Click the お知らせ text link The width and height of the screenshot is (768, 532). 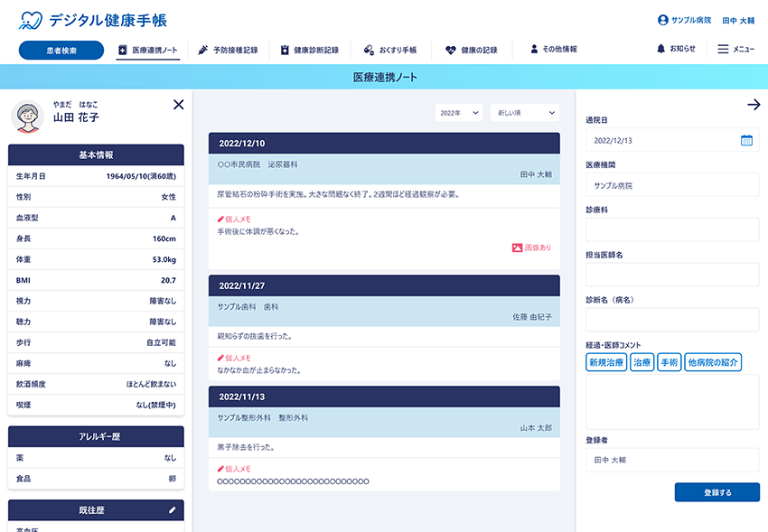pos(683,49)
